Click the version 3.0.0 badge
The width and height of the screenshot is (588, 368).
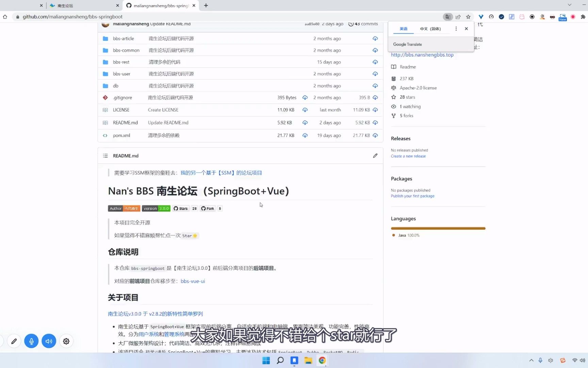(156, 209)
